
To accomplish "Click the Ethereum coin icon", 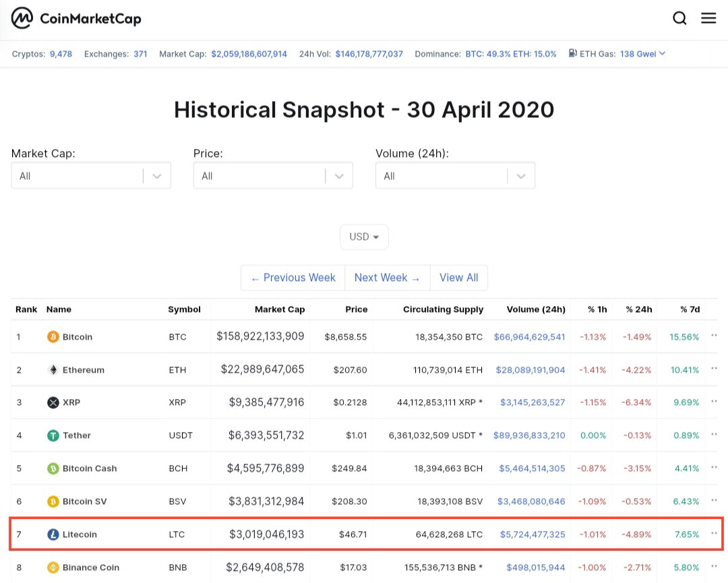I will point(53,369).
